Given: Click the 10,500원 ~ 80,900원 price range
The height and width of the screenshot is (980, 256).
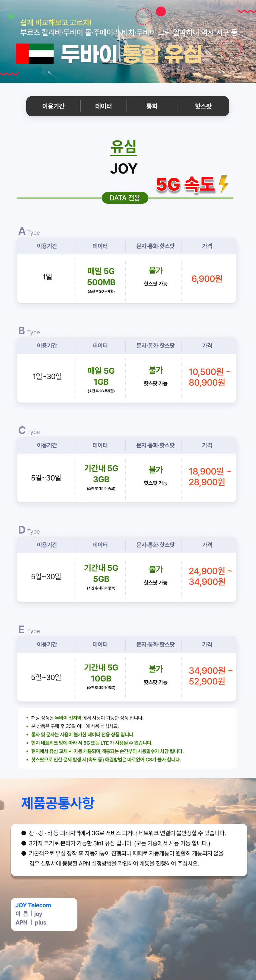Looking at the screenshot, I should [x=210, y=377].
